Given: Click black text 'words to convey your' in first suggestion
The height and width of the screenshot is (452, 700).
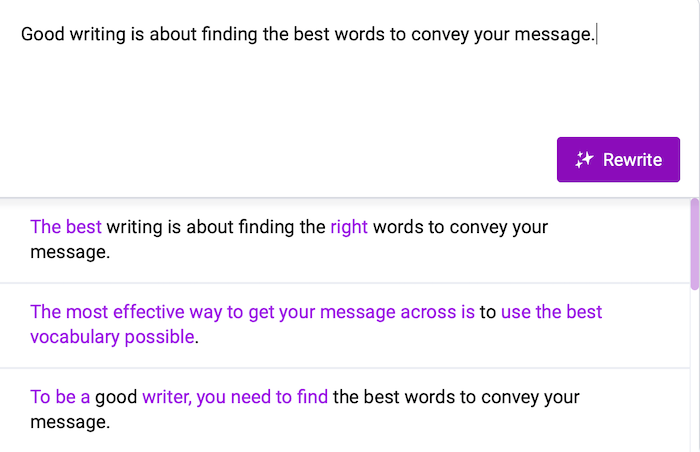Looking at the screenshot, I should 460,227.
